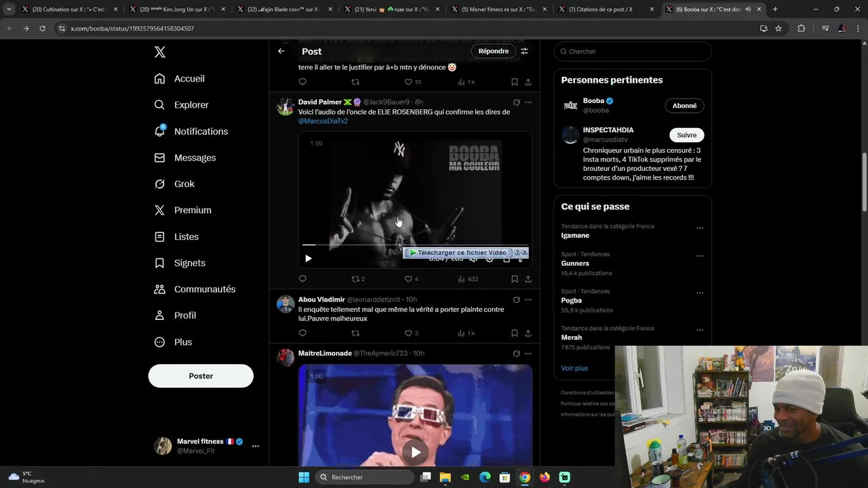Reply to Abou Vladimir's post
This screenshot has height=488, width=868.
point(302,333)
